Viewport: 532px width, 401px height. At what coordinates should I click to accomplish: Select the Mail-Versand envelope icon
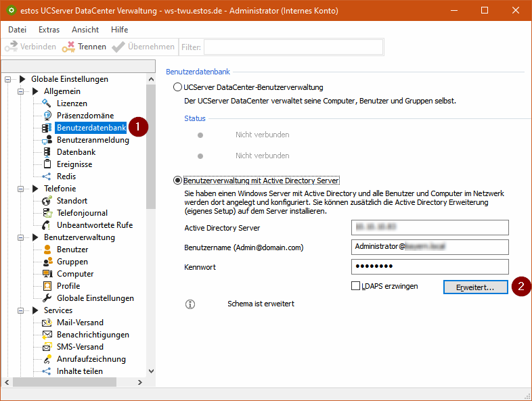[47, 323]
